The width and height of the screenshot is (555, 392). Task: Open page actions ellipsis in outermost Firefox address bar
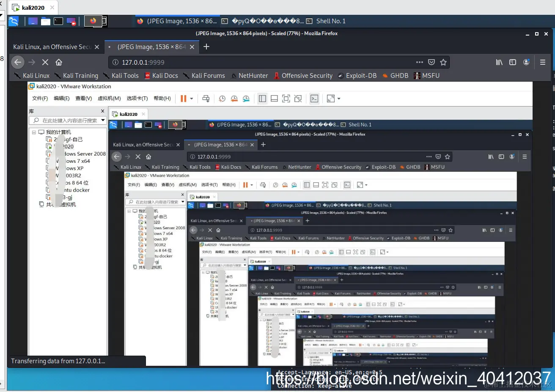tap(419, 62)
